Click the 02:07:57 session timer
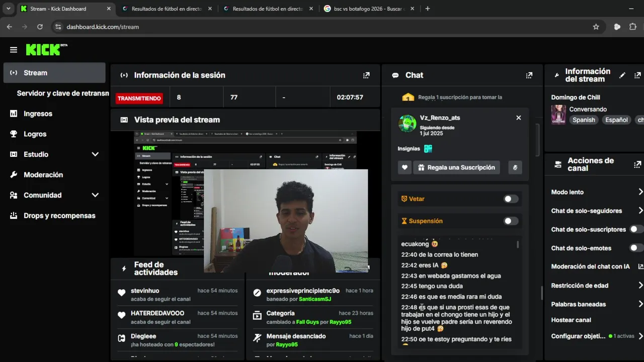Image resolution: width=644 pixels, height=362 pixels. point(350,98)
